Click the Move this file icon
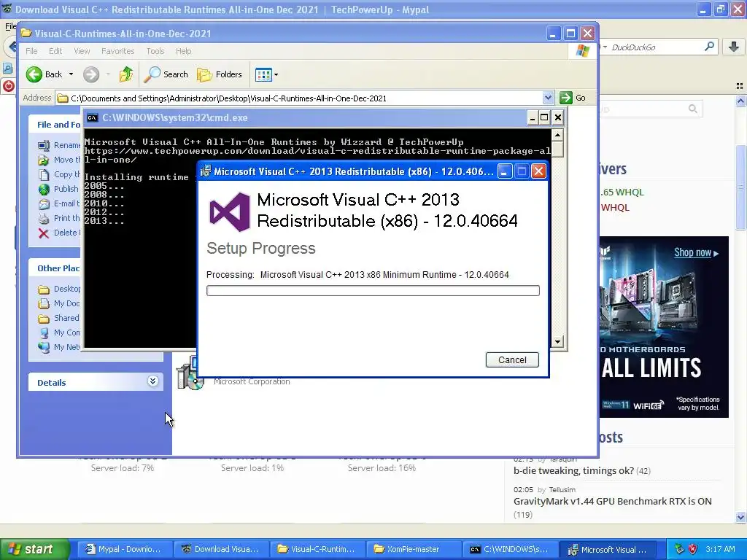Screen dimensions: 747x560 (x=43, y=160)
